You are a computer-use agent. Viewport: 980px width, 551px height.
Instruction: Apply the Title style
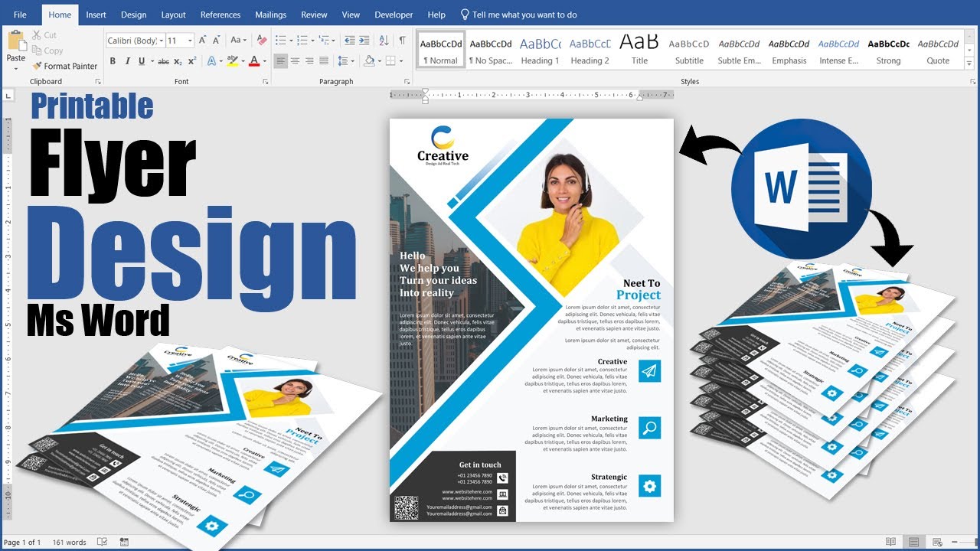click(x=639, y=51)
